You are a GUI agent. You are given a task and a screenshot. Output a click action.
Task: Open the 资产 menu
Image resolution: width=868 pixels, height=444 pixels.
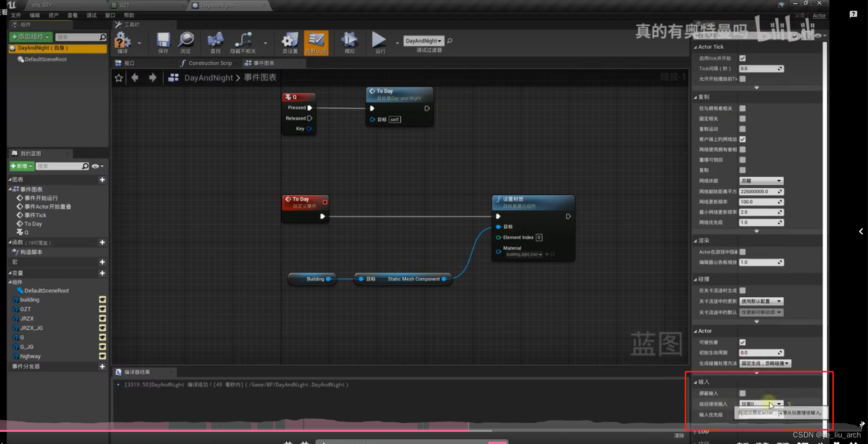[53, 15]
